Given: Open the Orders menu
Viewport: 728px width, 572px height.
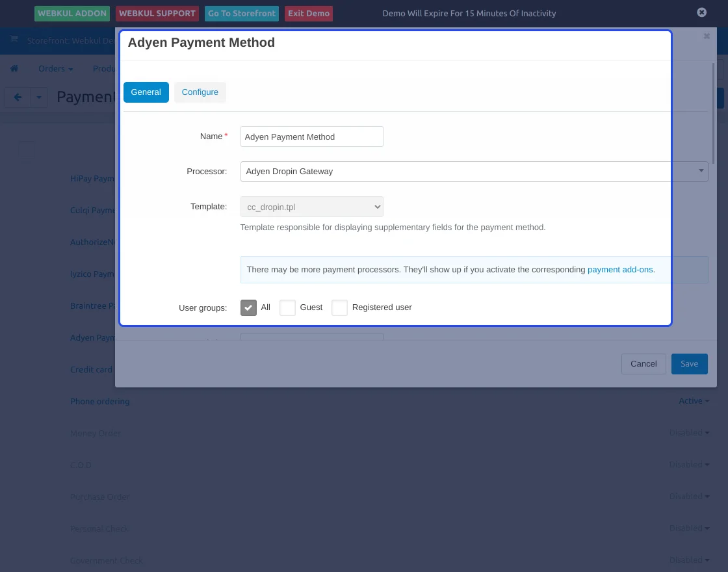Looking at the screenshot, I should 55,69.
